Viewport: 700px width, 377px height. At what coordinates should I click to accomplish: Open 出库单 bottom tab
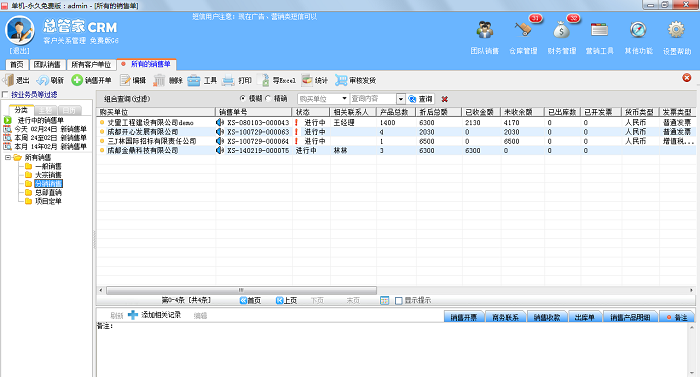tap(584, 317)
